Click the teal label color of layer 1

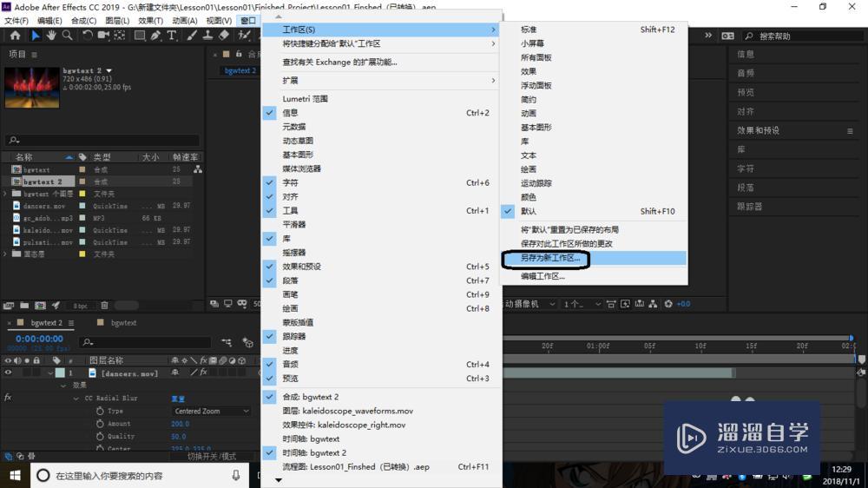60,373
